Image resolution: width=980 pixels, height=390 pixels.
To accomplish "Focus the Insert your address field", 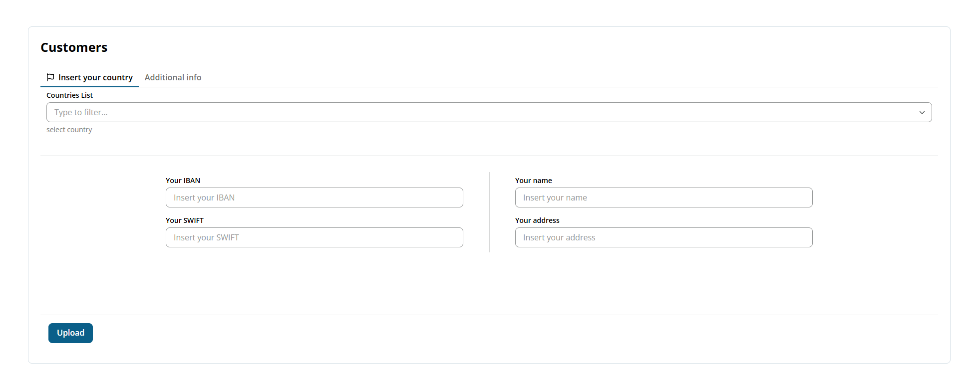I will click(663, 237).
